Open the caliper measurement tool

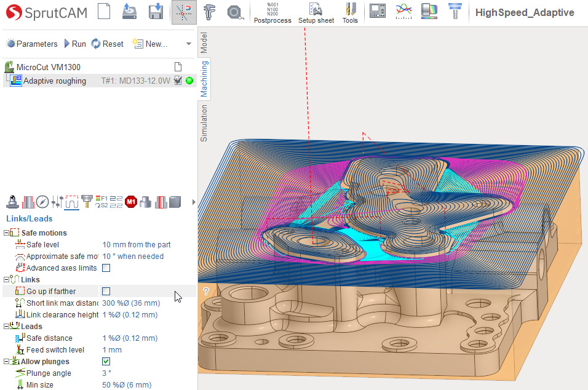click(210, 12)
